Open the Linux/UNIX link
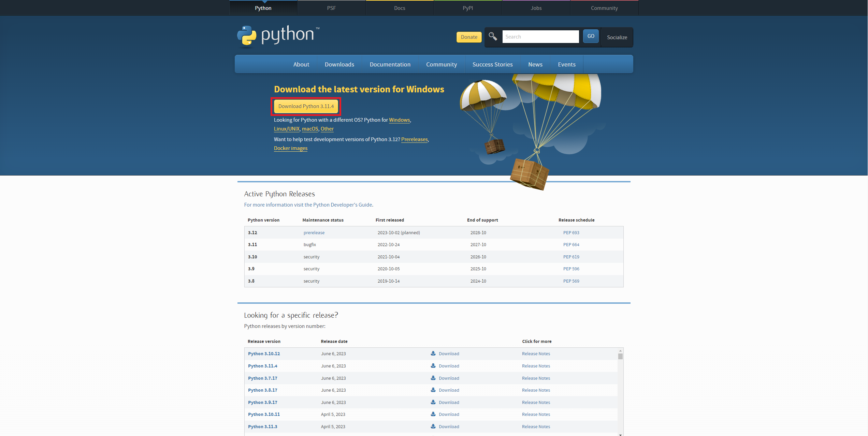 tap(287, 129)
